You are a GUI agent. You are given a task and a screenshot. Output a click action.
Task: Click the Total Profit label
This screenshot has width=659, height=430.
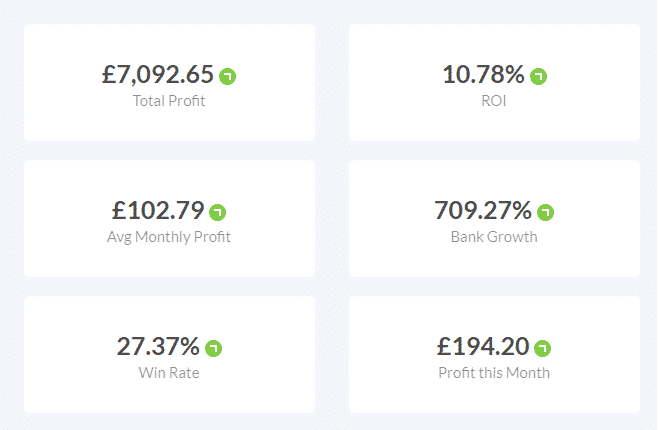(x=169, y=101)
